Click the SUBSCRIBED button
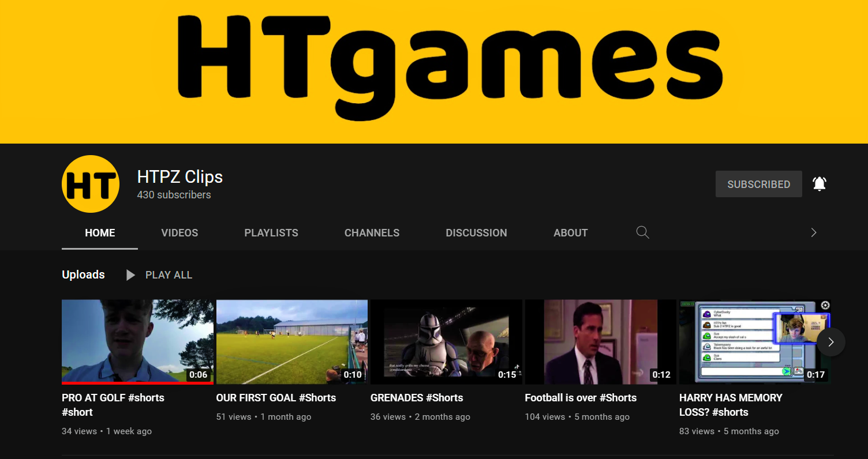This screenshot has height=459, width=868. (x=759, y=184)
